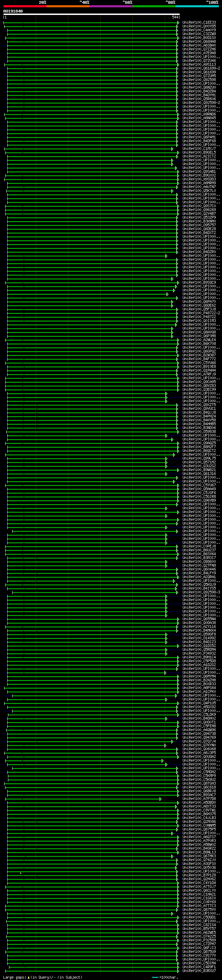This screenshot has width=222, height=980.
Task: Select the UniRef100_Q571M2 label
Action: point(199,462)
